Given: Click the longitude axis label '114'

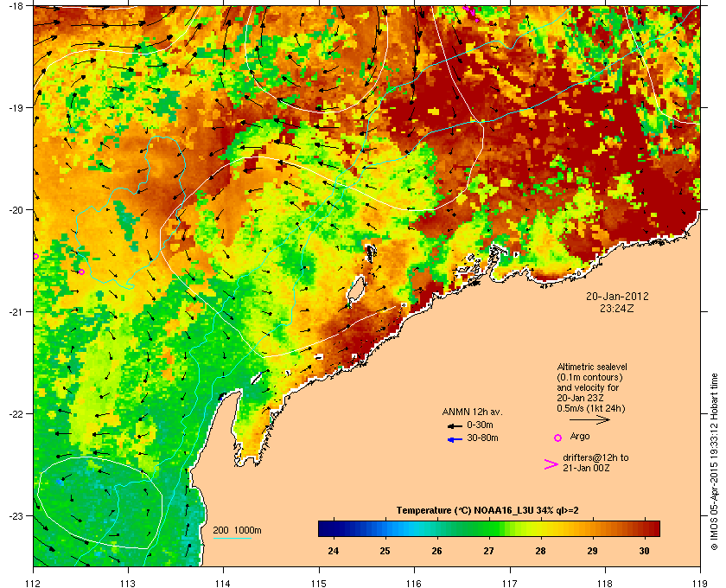Looking at the screenshot, I should coord(223,584).
